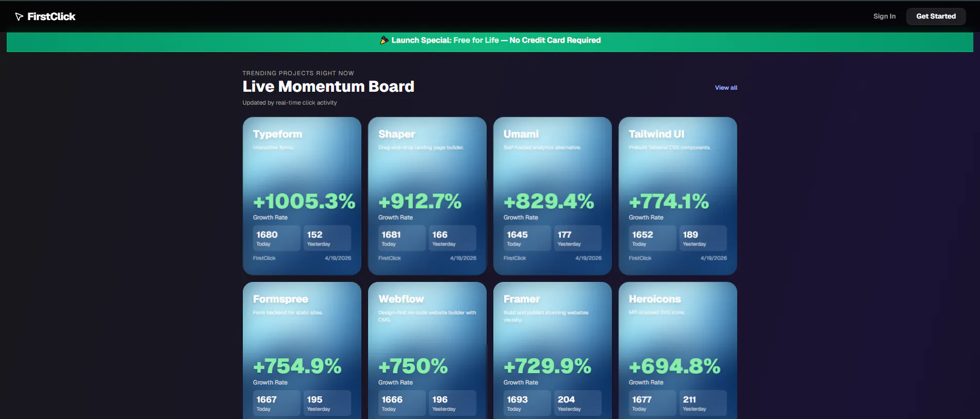Image resolution: width=980 pixels, height=419 pixels.
Task: Click the 'FirstClick' source label on the Typeform card
Action: [x=264, y=258]
